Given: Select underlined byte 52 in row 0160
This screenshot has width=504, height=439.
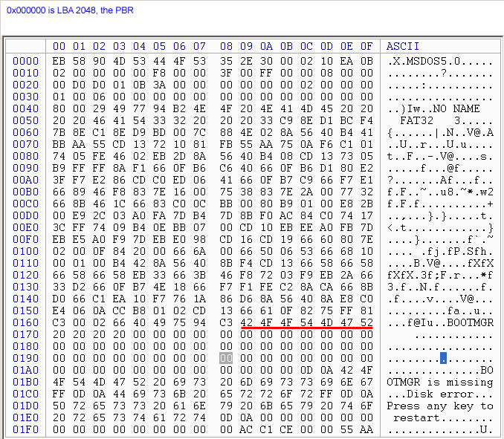Looking at the screenshot, I should coord(366,322).
